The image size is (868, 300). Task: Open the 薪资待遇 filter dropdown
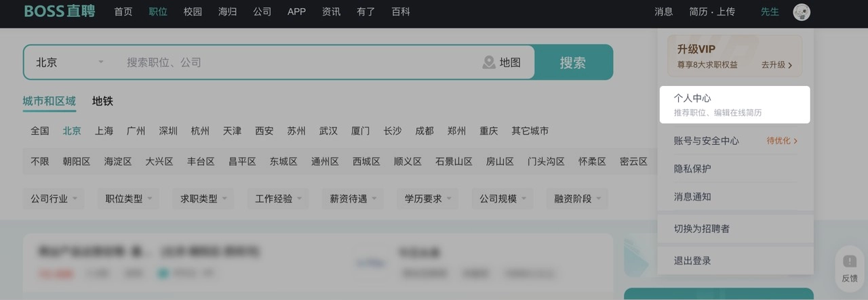tap(353, 198)
